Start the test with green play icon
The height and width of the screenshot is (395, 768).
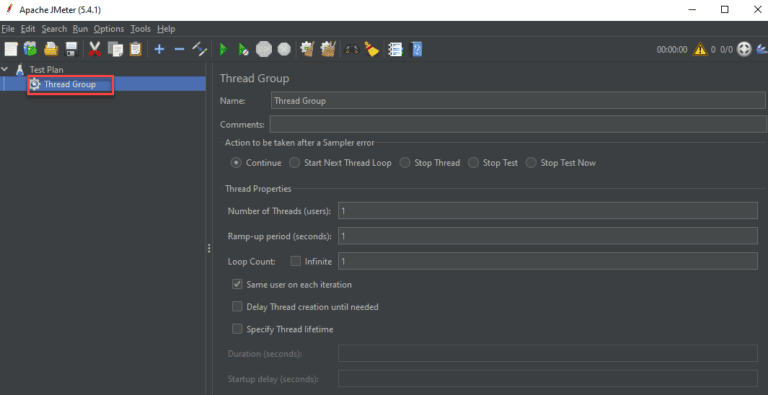224,49
